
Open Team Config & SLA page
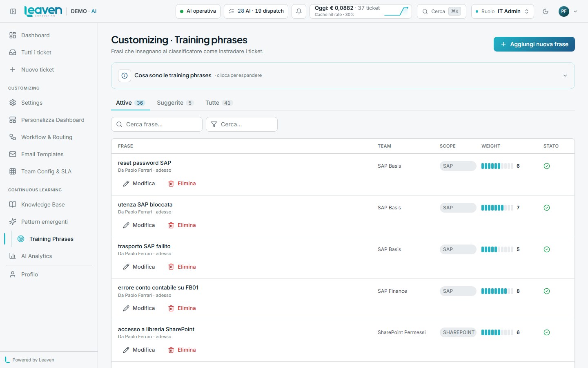pyautogui.click(x=49, y=171)
